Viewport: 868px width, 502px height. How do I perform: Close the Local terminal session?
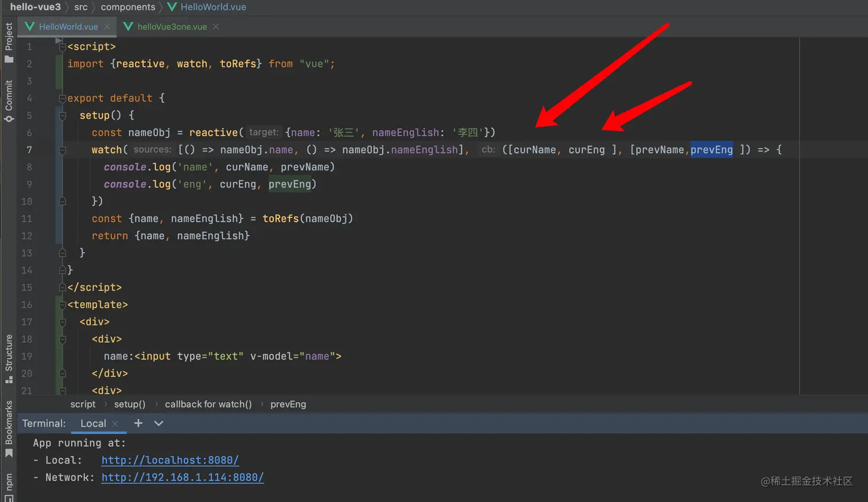(115, 423)
